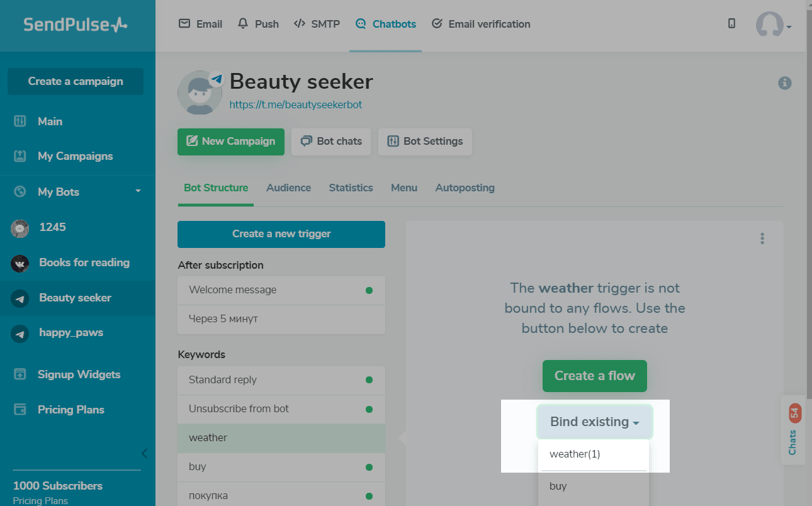The height and width of the screenshot is (506, 812).
Task: Switch to the Autoposting tab
Action: pos(465,188)
